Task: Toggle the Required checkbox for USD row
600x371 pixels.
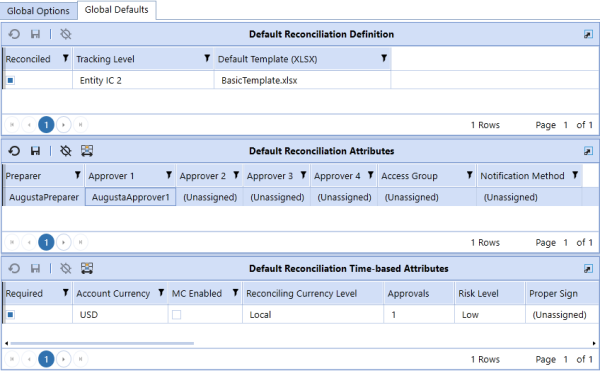Action: click(x=11, y=315)
